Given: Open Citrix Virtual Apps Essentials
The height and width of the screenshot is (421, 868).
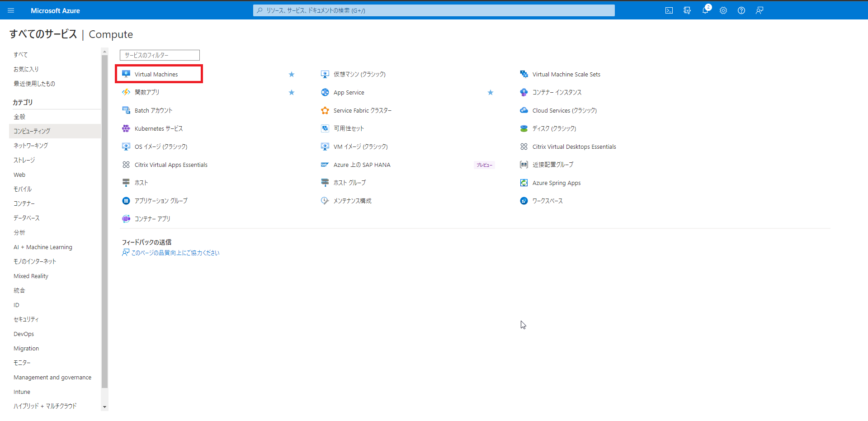Looking at the screenshot, I should (171, 165).
